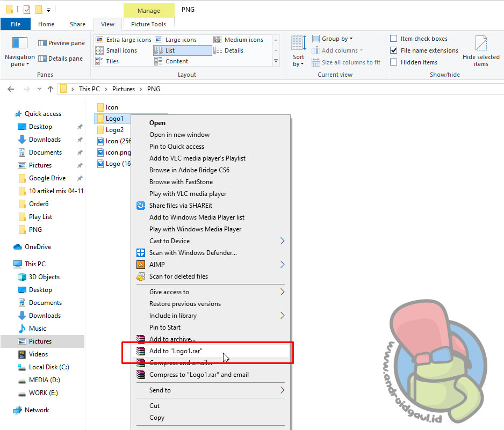Open Quick access in navigation pane
Screen dimensions: 504x430
click(43, 114)
